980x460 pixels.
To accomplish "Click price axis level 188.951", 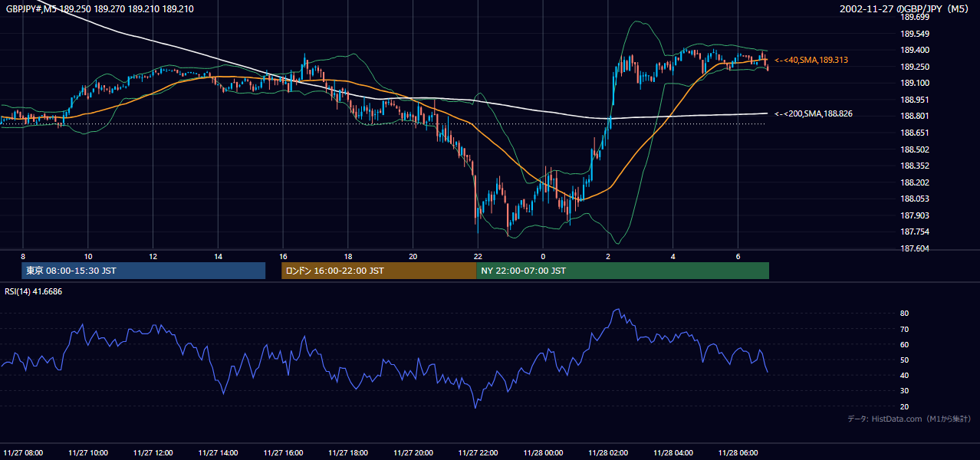I will tap(914, 100).
